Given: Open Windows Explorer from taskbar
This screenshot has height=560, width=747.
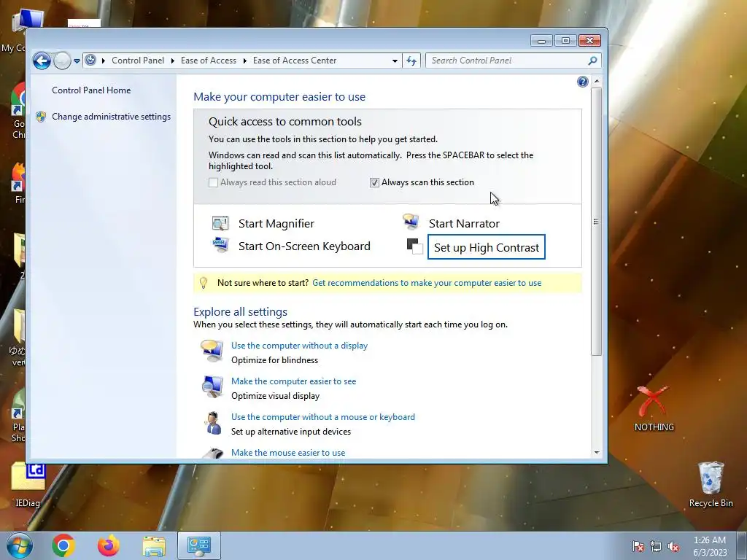Looking at the screenshot, I should [x=154, y=545].
